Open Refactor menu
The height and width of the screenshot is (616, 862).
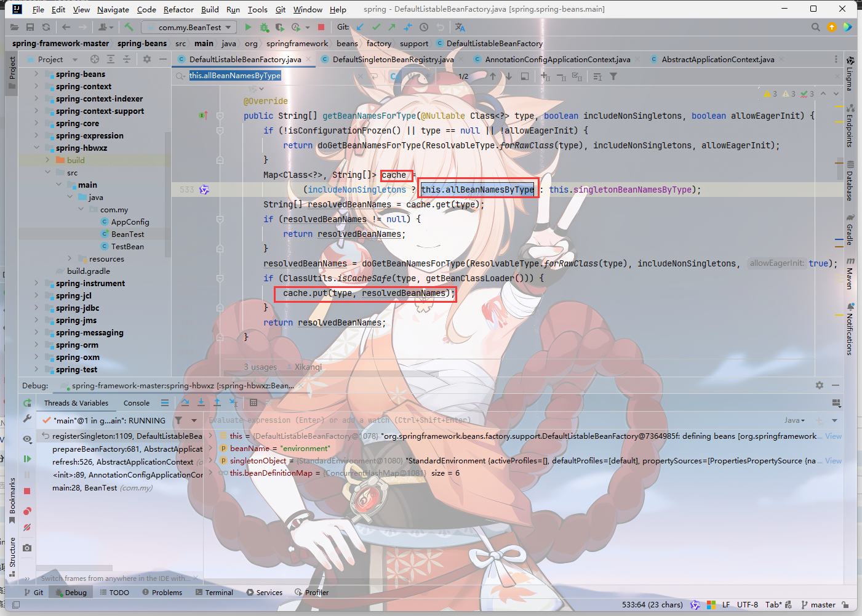tap(178, 9)
